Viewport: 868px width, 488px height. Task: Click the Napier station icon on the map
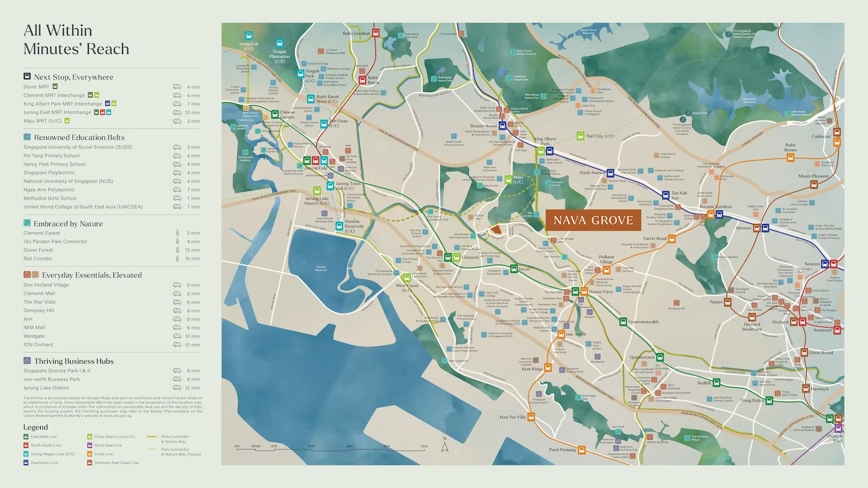pos(728,302)
